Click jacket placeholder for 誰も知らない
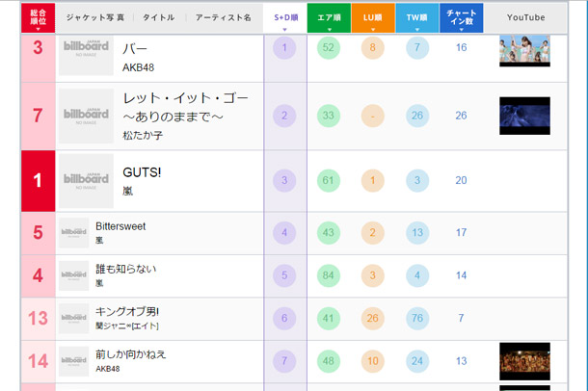This screenshot has width=588, height=391. tap(74, 275)
